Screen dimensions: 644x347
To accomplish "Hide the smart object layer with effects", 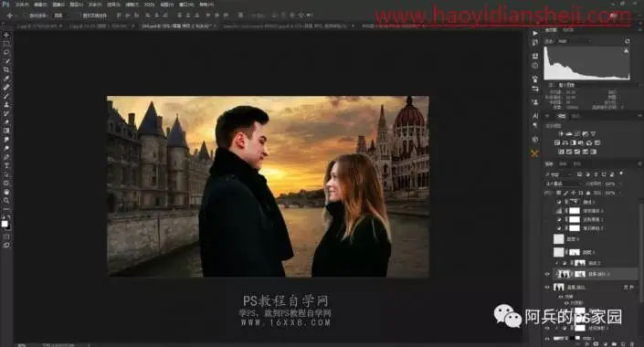I will pyautogui.click(x=547, y=287).
